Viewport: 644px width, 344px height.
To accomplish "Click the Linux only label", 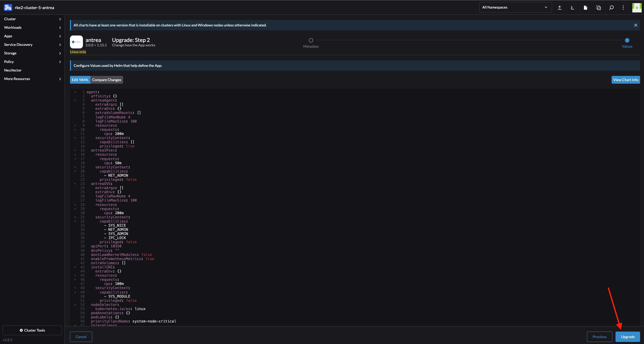I will (x=78, y=52).
